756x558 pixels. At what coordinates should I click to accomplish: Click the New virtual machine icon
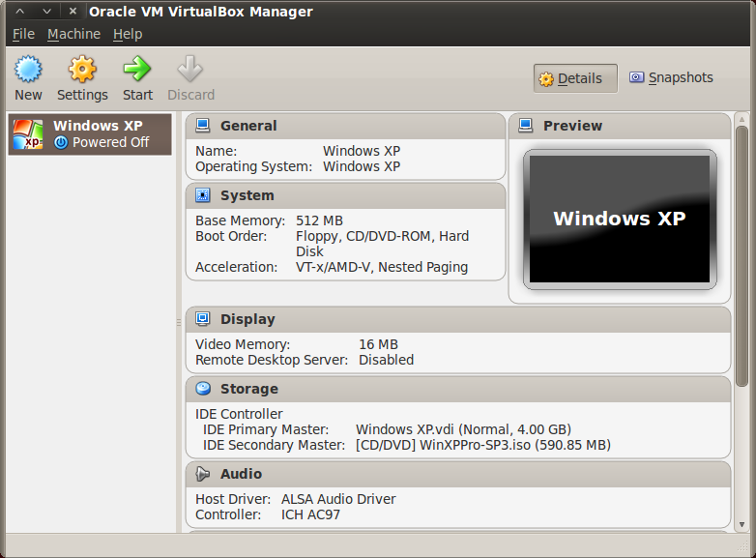pyautogui.click(x=28, y=70)
